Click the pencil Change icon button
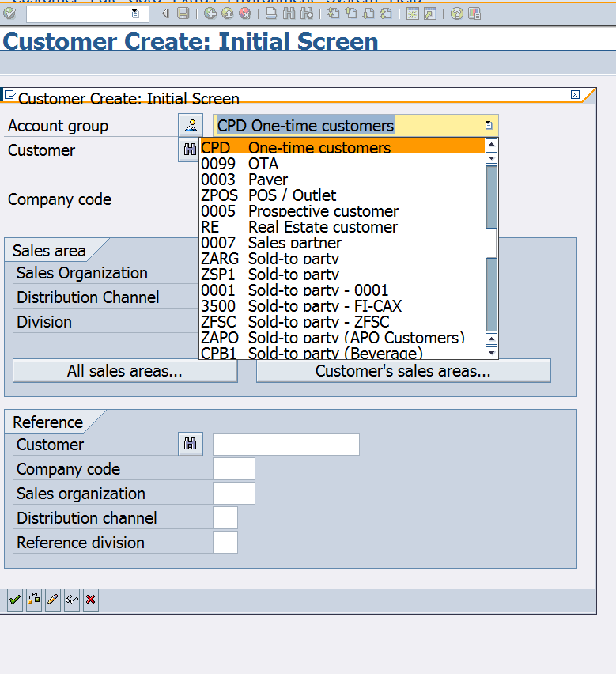 tap(53, 600)
